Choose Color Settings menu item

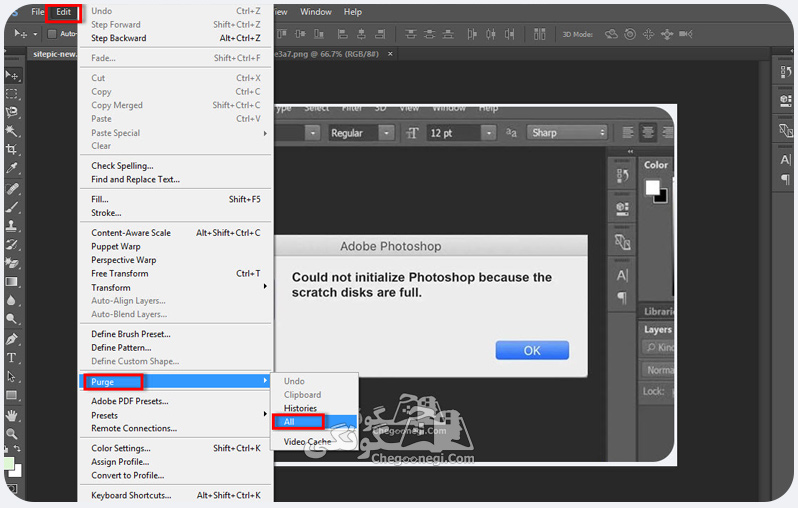click(x=175, y=448)
